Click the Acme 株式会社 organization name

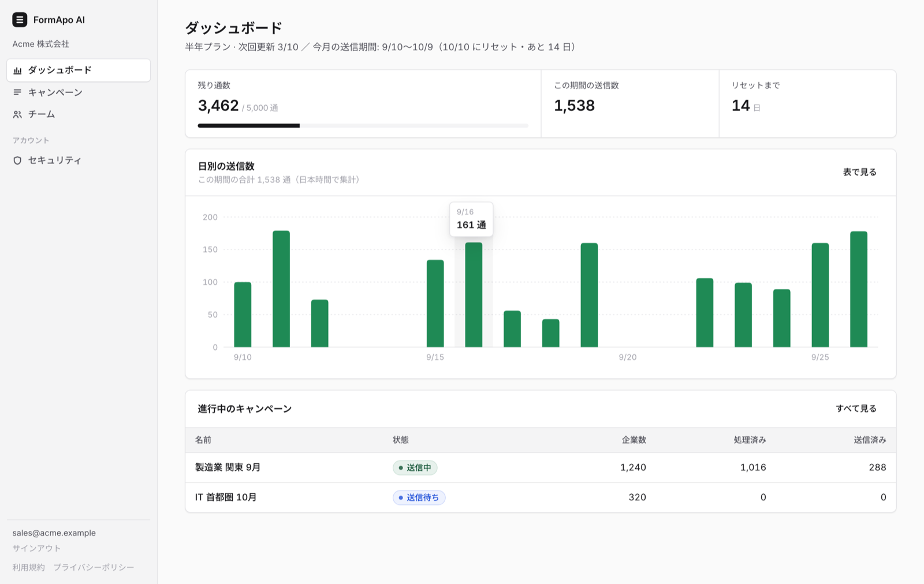click(41, 44)
